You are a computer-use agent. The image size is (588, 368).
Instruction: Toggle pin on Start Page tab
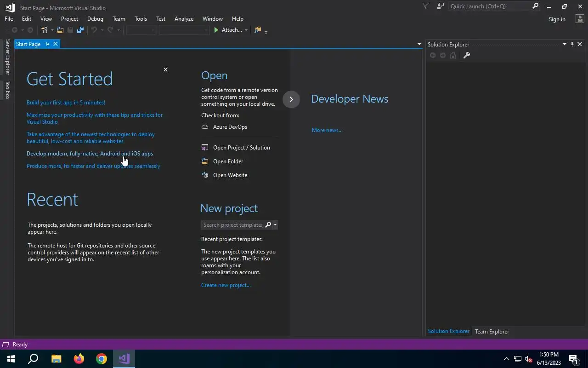pyautogui.click(x=47, y=44)
